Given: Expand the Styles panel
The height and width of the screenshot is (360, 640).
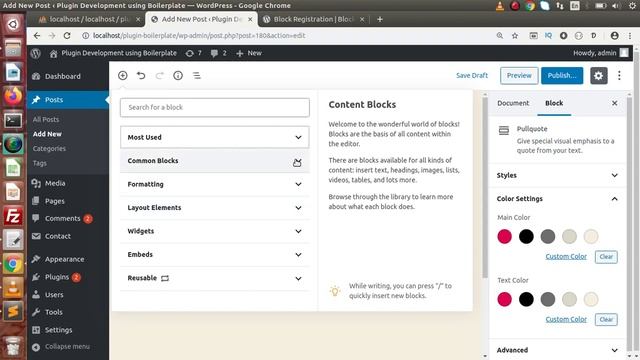Looking at the screenshot, I should [x=557, y=176].
